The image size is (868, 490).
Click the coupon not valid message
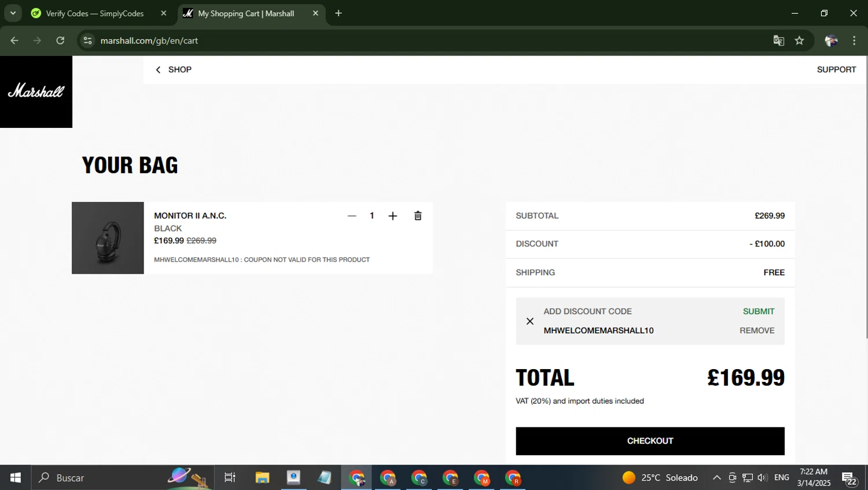click(262, 260)
